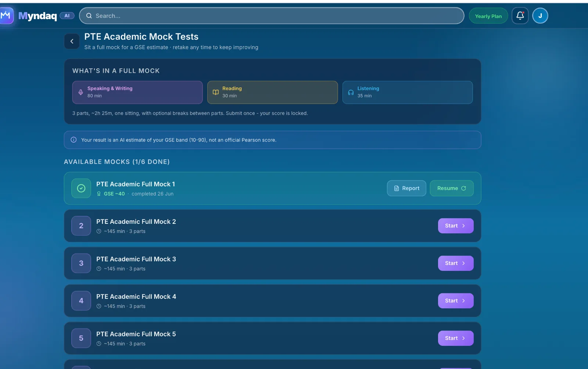This screenshot has height=369, width=588.
Task: Click the number 3 tile of Mock 3
Action: [81, 263]
